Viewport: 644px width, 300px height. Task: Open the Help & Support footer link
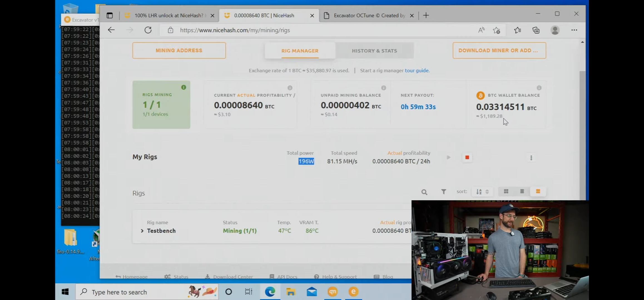pos(335,277)
